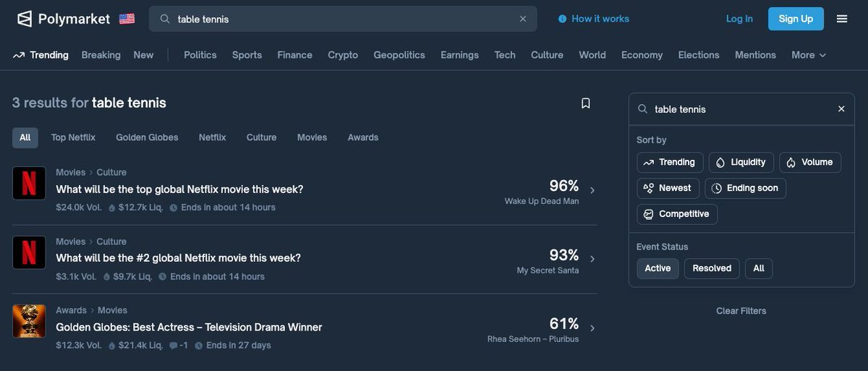
Task: Click the clock icon beside Ends in 27 days
Action: click(199, 346)
